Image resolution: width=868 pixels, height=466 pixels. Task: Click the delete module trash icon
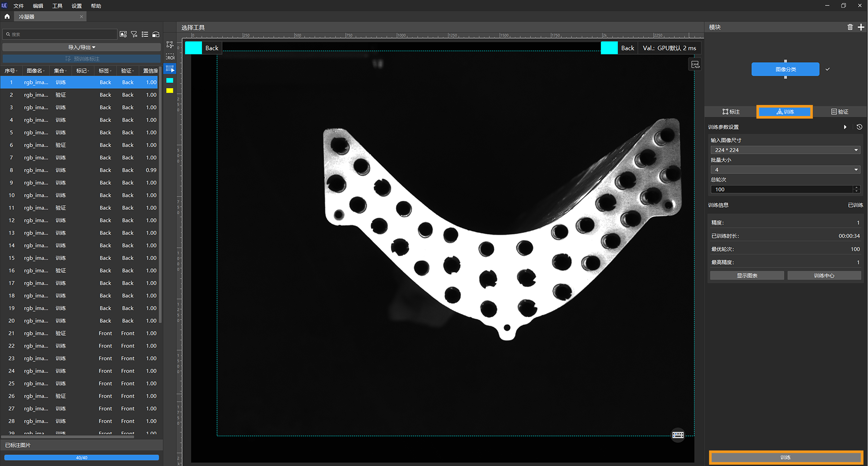click(x=850, y=27)
